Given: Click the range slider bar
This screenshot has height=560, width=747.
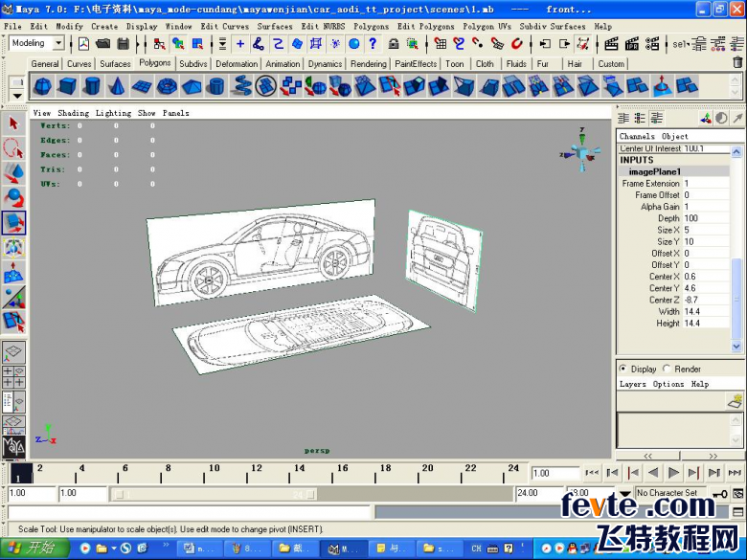Looking at the screenshot, I should pyautogui.click(x=215, y=494).
